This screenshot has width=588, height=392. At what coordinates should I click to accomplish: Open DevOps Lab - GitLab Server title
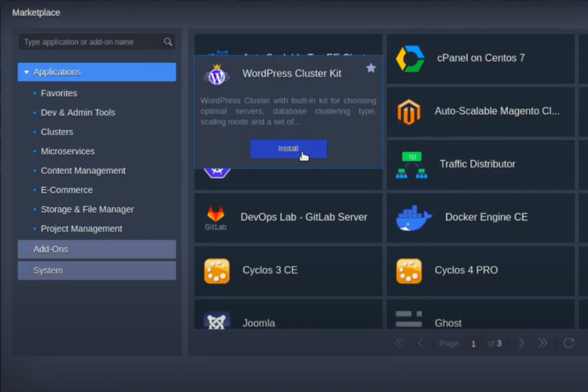pyautogui.click(x=304, y=217)
